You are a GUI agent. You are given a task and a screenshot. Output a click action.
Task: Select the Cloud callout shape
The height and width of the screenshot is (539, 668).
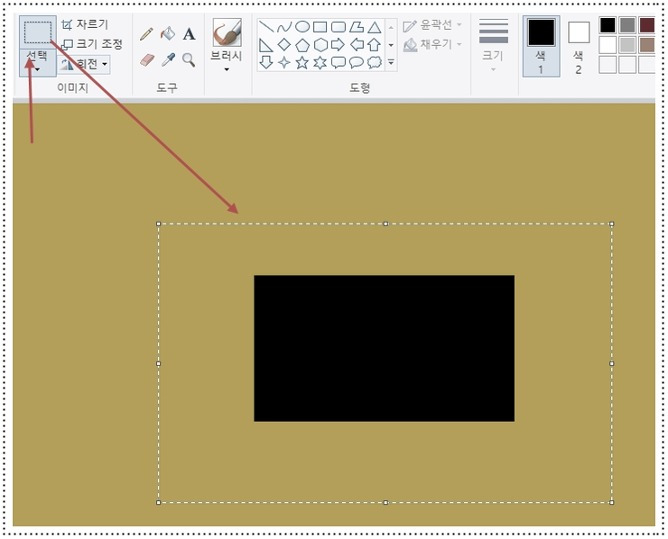[374, 62]
